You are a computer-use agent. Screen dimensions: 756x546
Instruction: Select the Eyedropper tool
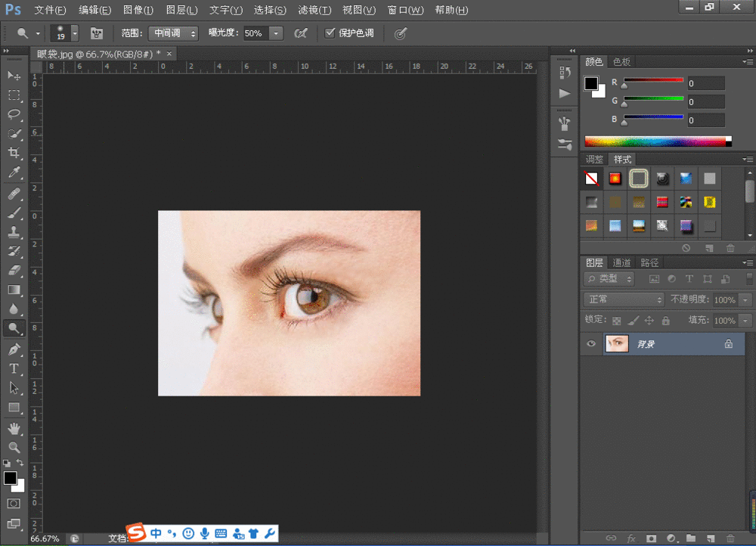pos(14,172)
